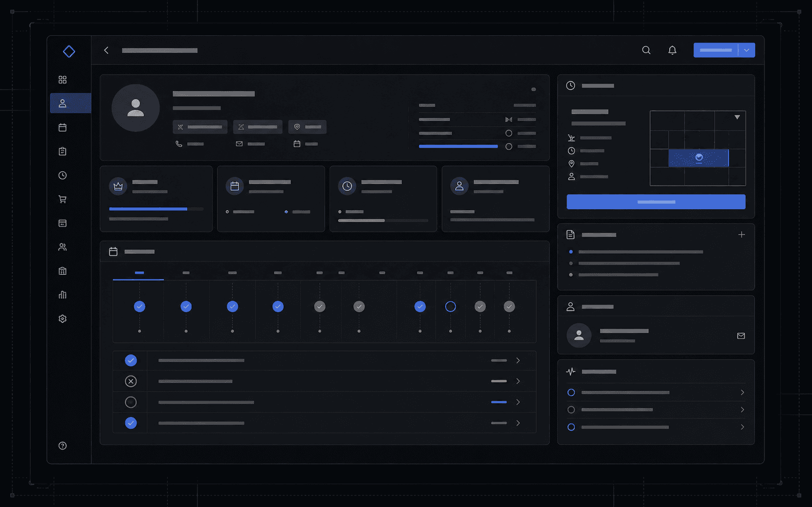Open the triangle dropdown in calendar widget

click(x=737, y=117)
